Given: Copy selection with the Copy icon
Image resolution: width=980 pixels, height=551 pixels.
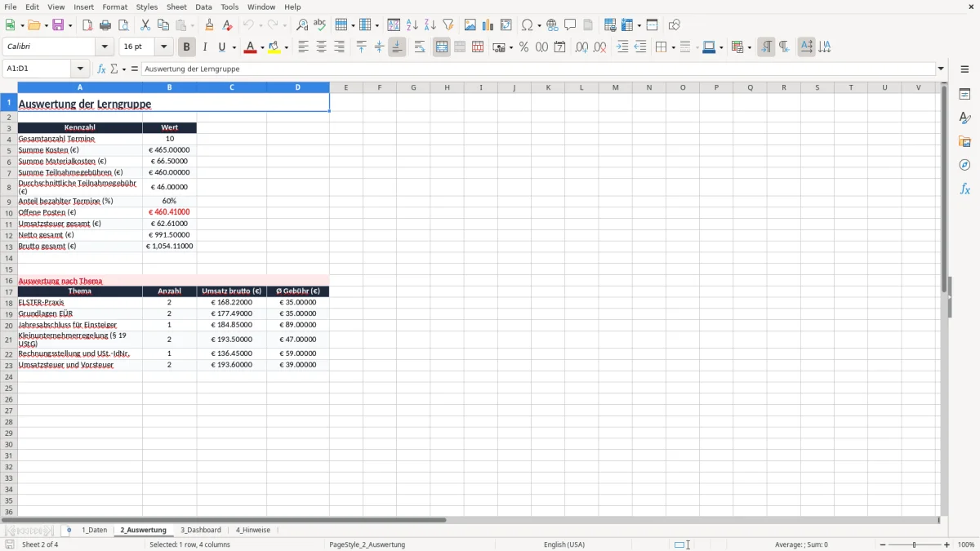Looking at the screenshot, I should pos(163,25).
